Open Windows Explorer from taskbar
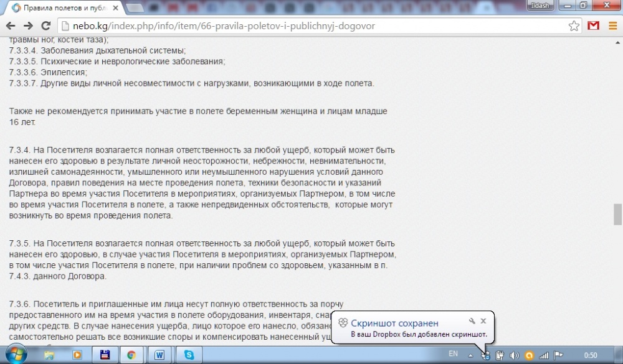This screenshot has height=364, width=623. (49, 355)
